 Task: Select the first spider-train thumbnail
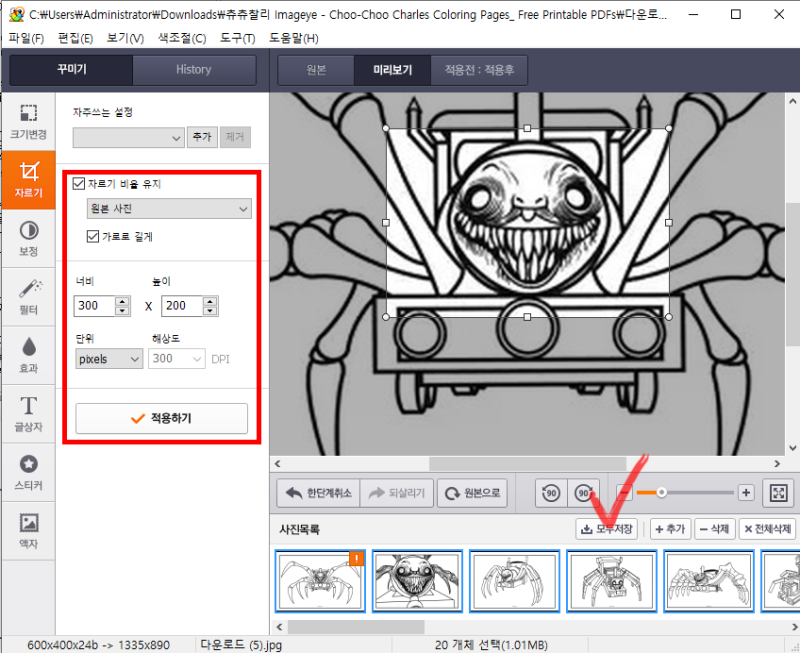pyautogui.click(x=320, y=581)
